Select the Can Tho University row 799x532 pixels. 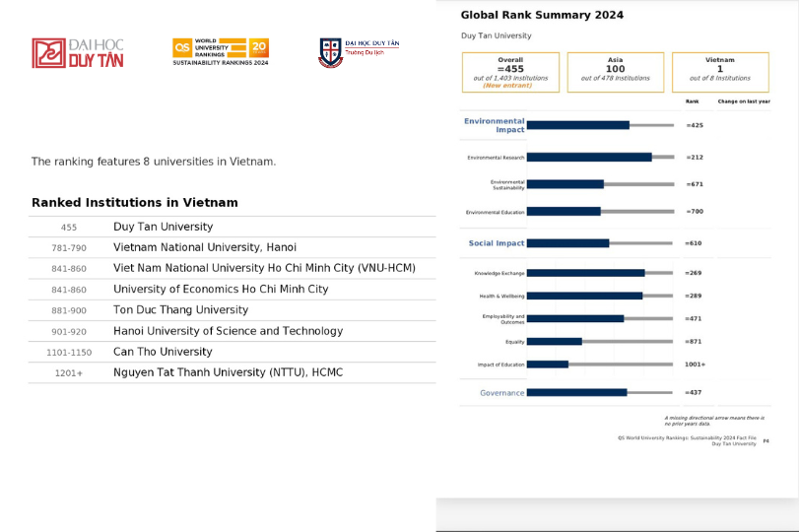[163, 352]
